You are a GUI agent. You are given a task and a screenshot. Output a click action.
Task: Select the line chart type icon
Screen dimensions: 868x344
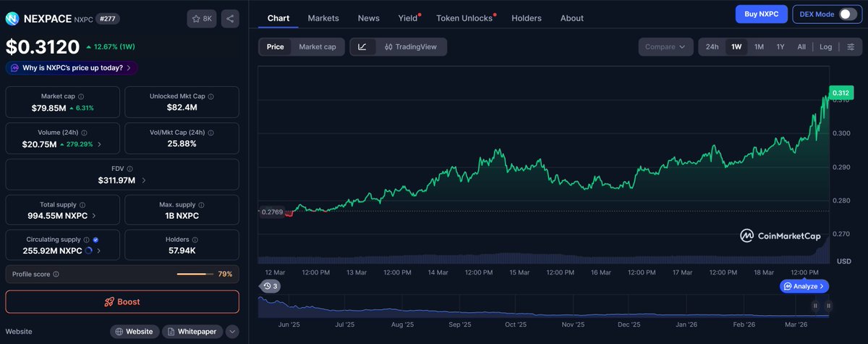362,47
